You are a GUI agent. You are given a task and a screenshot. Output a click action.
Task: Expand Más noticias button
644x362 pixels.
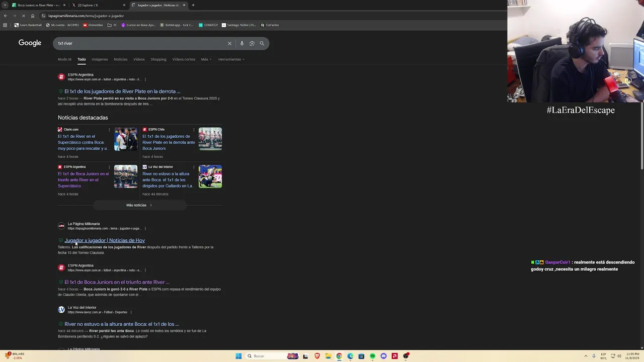(139, 205)
